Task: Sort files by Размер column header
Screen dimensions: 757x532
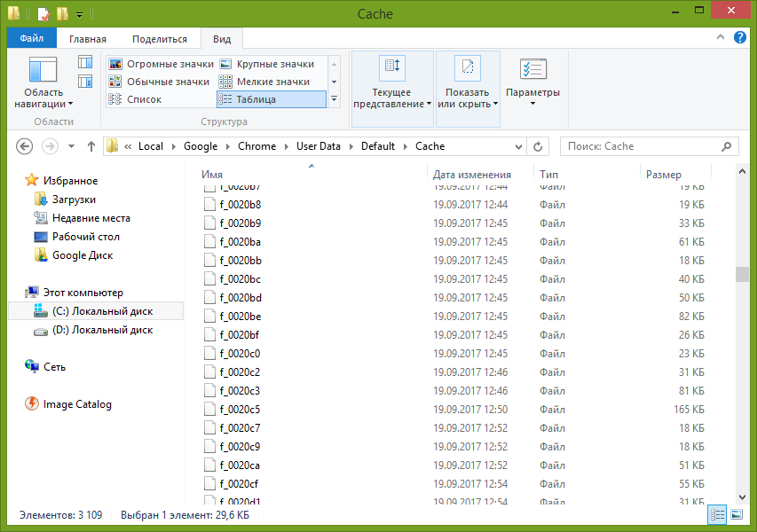Action: 664,175
